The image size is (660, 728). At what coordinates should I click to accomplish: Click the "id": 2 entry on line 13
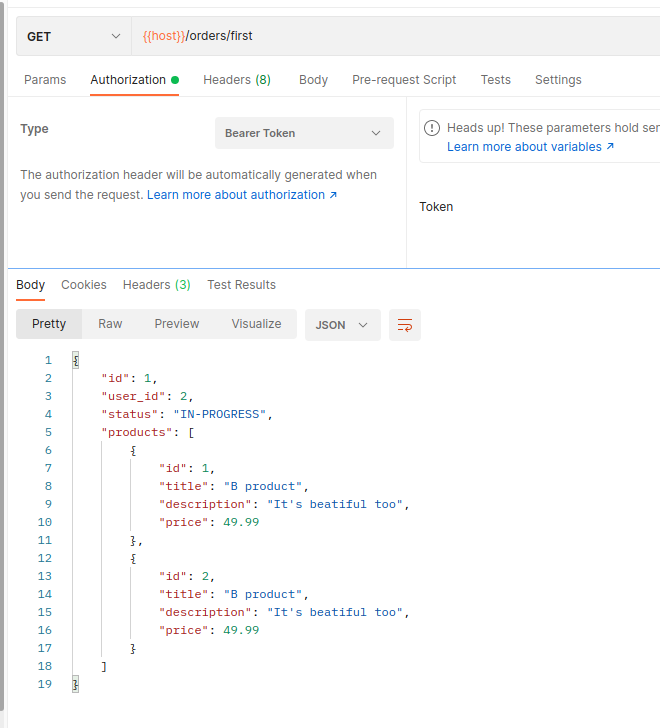tap(187, 576)
